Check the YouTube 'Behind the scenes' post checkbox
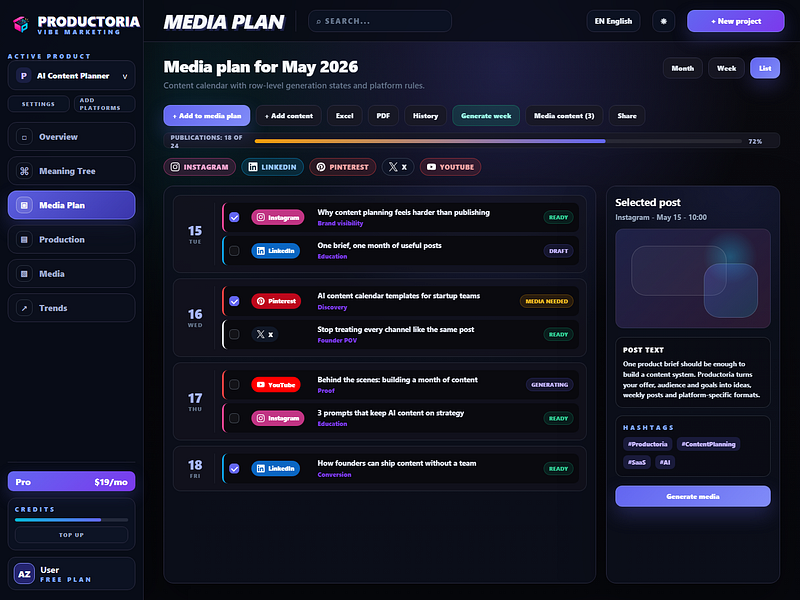The height and width of the screenshot is (600, 800). click(x=234, y=385)
